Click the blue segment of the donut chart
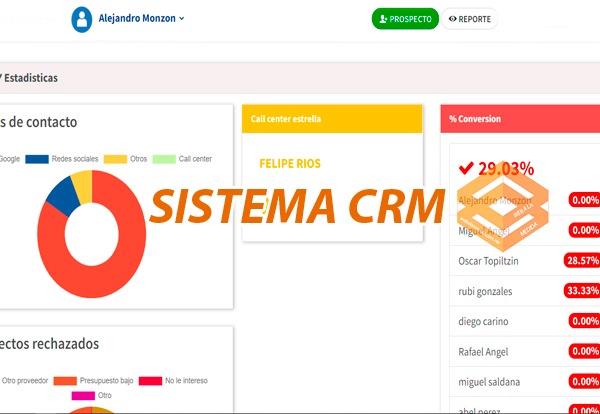 click(60, 192)
